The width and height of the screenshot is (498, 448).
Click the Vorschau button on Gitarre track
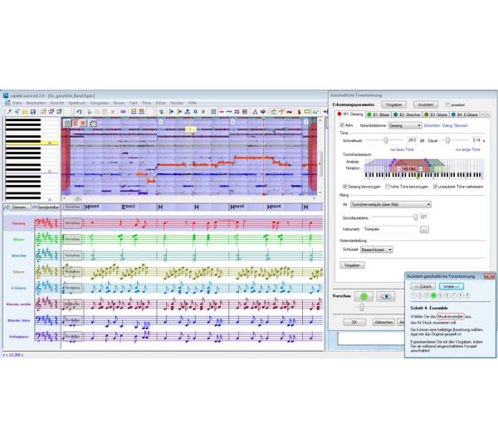[74, 270]
